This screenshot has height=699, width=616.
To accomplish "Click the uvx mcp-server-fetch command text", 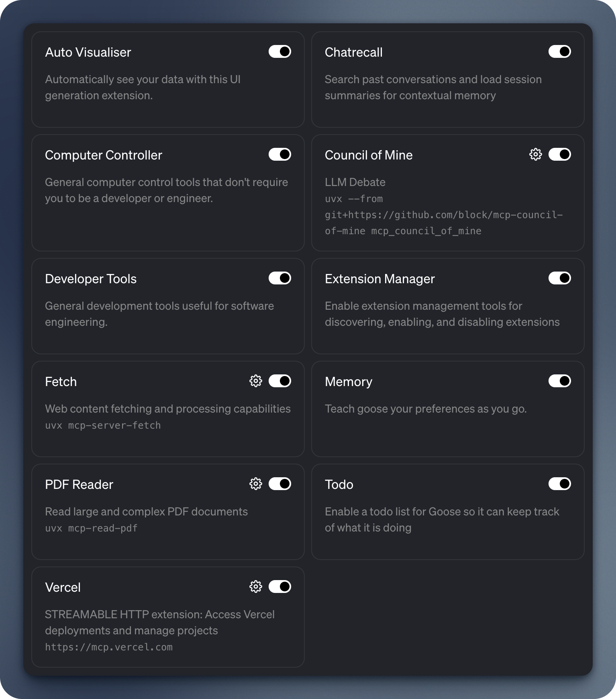I will [x=103, y=425].
